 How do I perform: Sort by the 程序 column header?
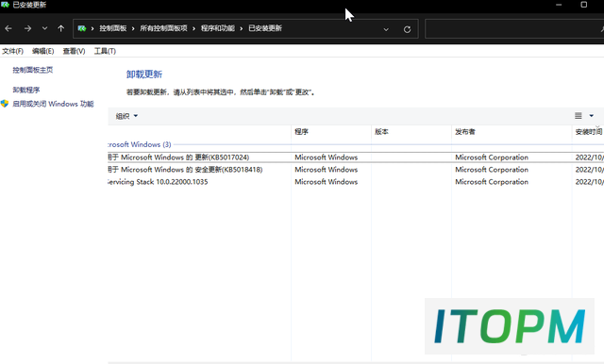331,132
